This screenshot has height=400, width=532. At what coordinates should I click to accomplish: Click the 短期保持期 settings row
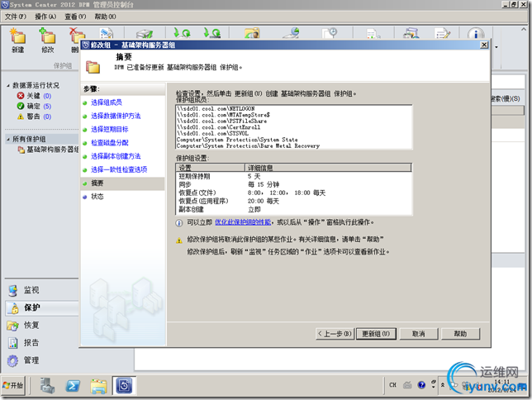click(294, 176)
